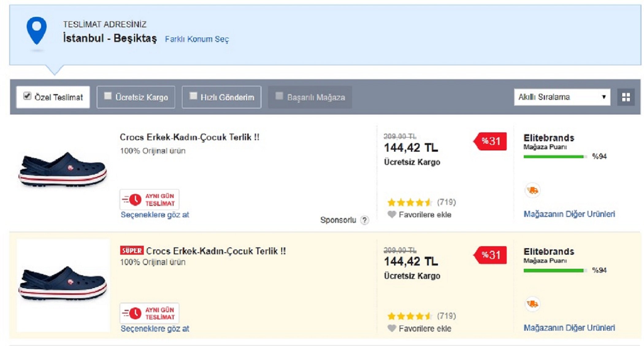The width and height of the screenshot is (644, 346).
Task: Click Favorilere ekle in SÜPER listing
Action: pyautogui.click(x=425, y=329)
